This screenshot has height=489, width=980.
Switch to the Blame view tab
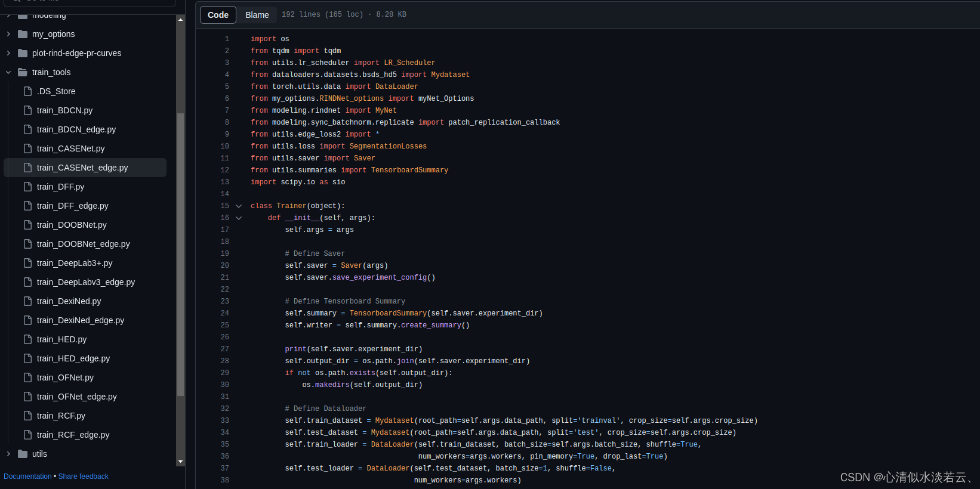coord(257,15)
